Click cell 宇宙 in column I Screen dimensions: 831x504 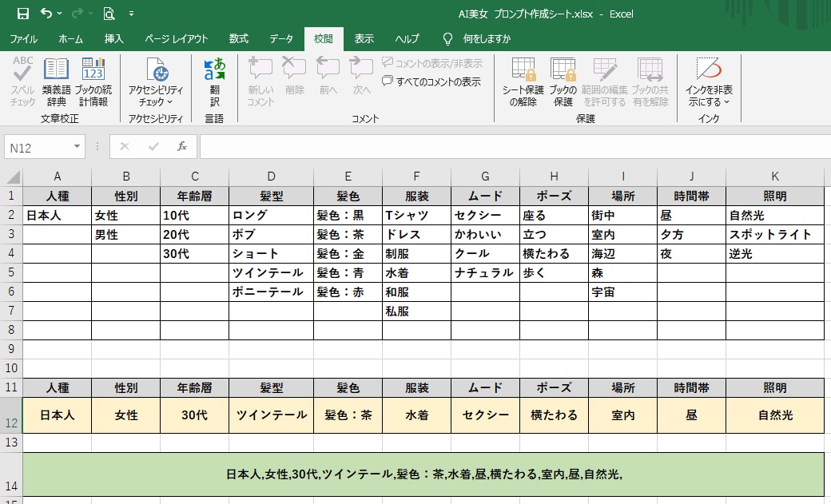pos(622,292)
